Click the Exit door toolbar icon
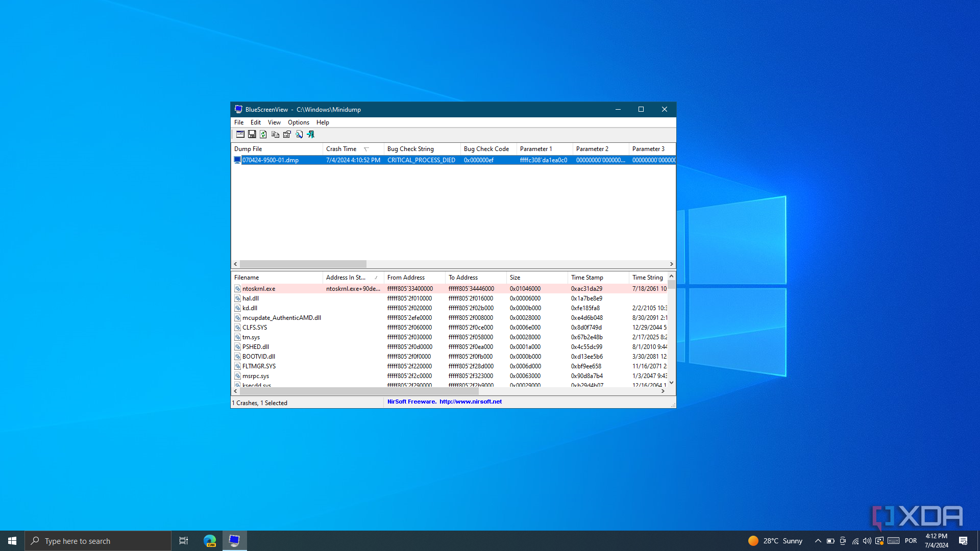The height and width of the screenshot is (551, 980). tap(310, 134)
